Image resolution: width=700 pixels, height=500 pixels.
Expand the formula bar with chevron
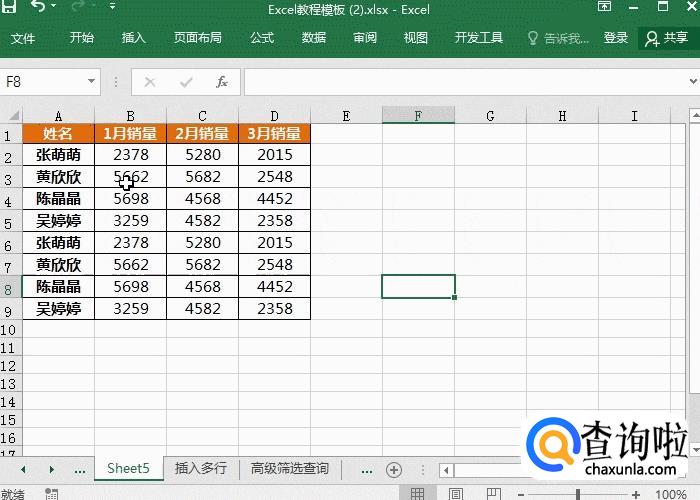693,81
